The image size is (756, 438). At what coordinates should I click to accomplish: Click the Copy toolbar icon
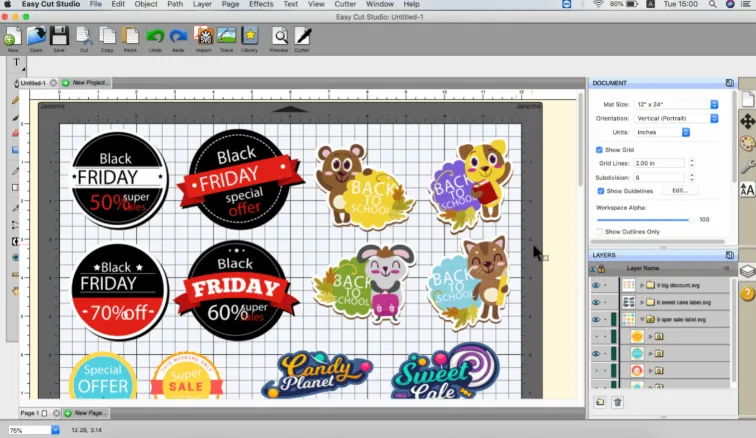(107, 37)
